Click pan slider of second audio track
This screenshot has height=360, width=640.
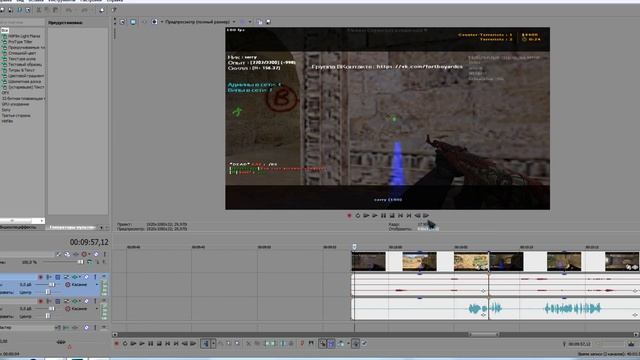point(48,316)
